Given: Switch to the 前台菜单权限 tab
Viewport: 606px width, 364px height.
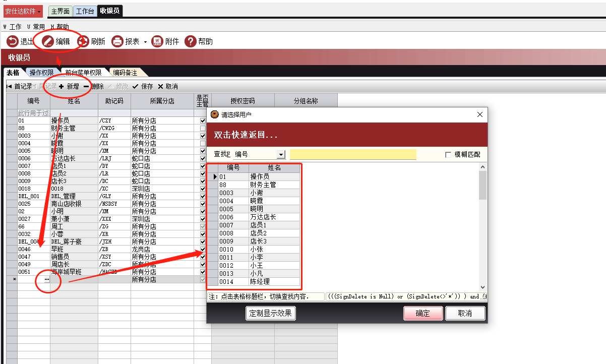Looking at the screenshot, I should click(83, 73).
